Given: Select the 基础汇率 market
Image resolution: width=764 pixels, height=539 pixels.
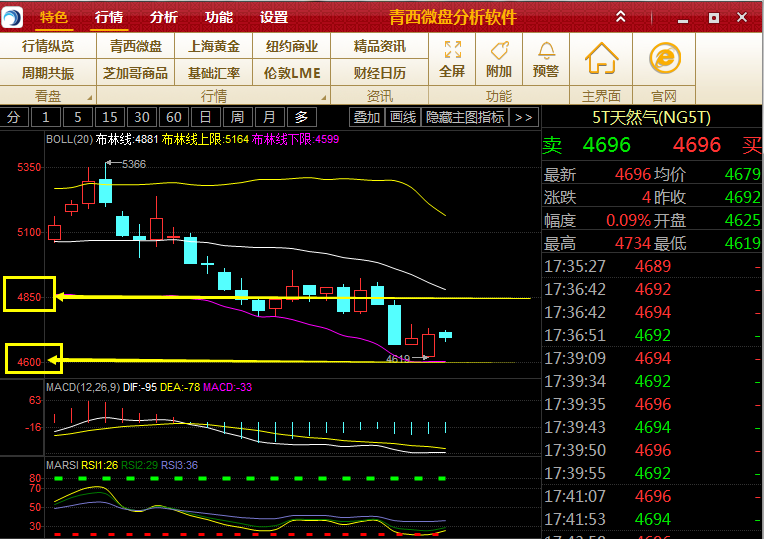Looking at the screenshot, I should pos(213,73).
